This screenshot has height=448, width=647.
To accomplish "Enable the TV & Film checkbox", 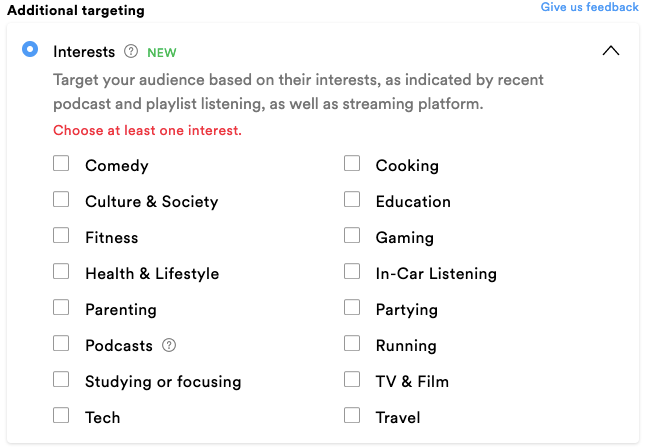I will 352,380.
